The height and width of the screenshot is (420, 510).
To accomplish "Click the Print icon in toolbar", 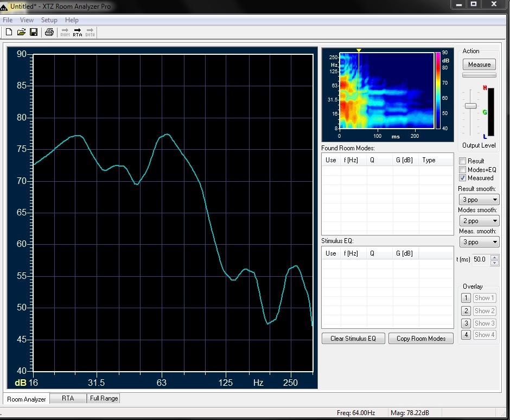I will 49,32.
